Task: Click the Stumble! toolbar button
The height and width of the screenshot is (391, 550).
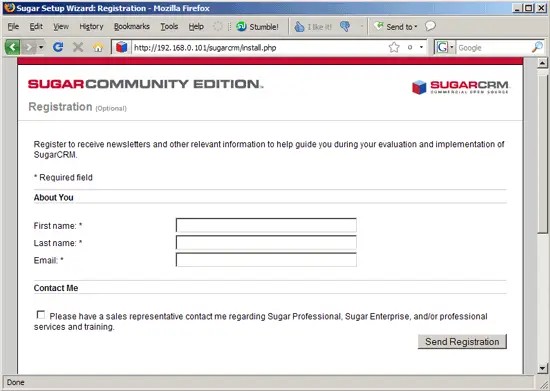Action: (257, 27)
